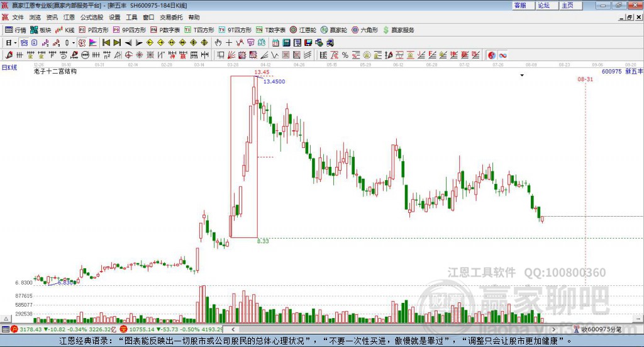Open the 文件 menu
The width and height of the screenshot is (644, 347).
click(18, 17)
